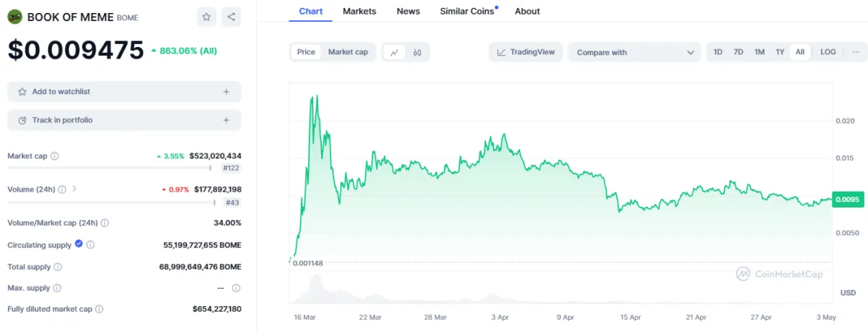The image size is (868, 332).
Task: Expand Add to watchlist plus
Action: pyautogui.click(x=226, y=92)
